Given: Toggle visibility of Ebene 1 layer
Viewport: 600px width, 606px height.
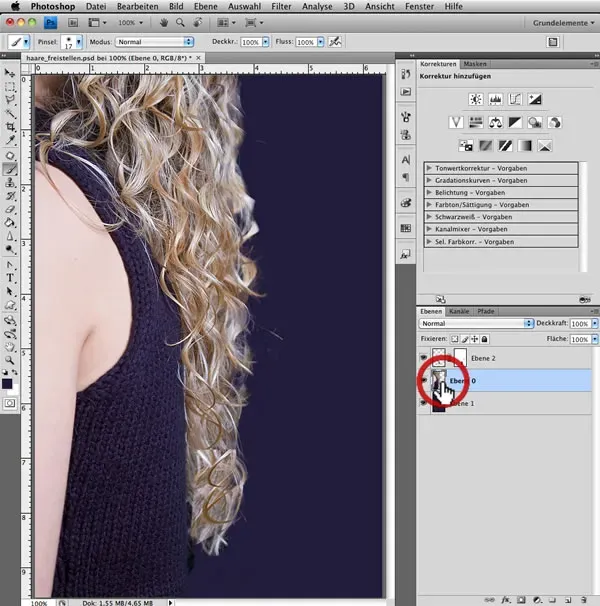Looking at the screenshot, I should click(423, 403).
